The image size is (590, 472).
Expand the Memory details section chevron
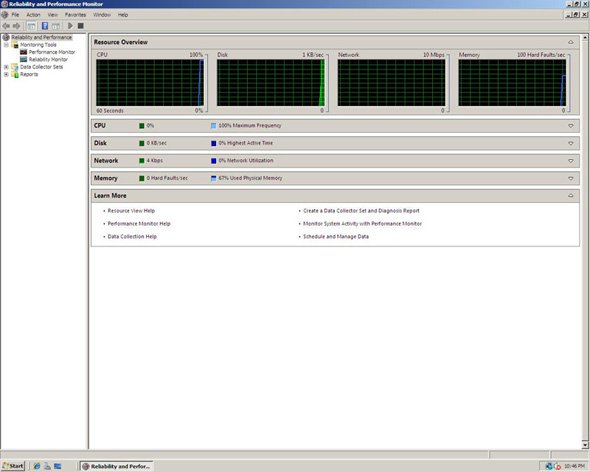pyautogui.click(x=571, y=178)
